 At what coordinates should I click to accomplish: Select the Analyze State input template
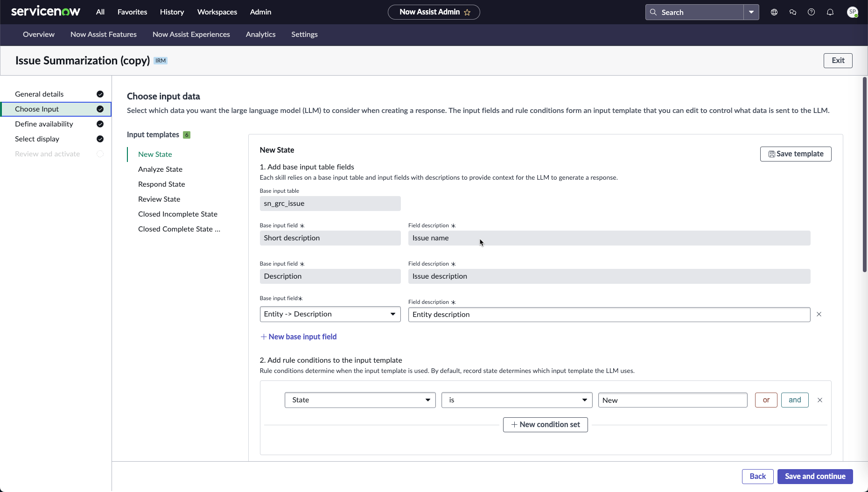[x=160, y=169]
